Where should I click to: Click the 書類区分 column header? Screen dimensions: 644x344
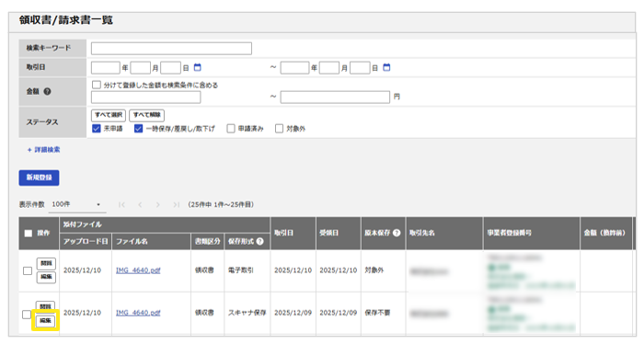[x=207, y=241]
